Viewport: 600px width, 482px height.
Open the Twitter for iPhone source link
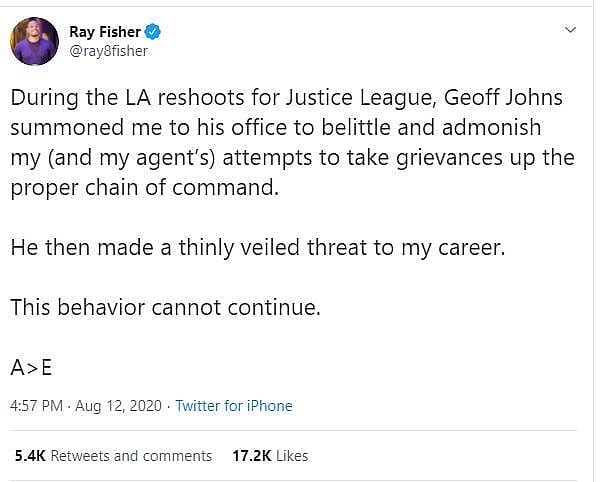[x=234, y=406]
